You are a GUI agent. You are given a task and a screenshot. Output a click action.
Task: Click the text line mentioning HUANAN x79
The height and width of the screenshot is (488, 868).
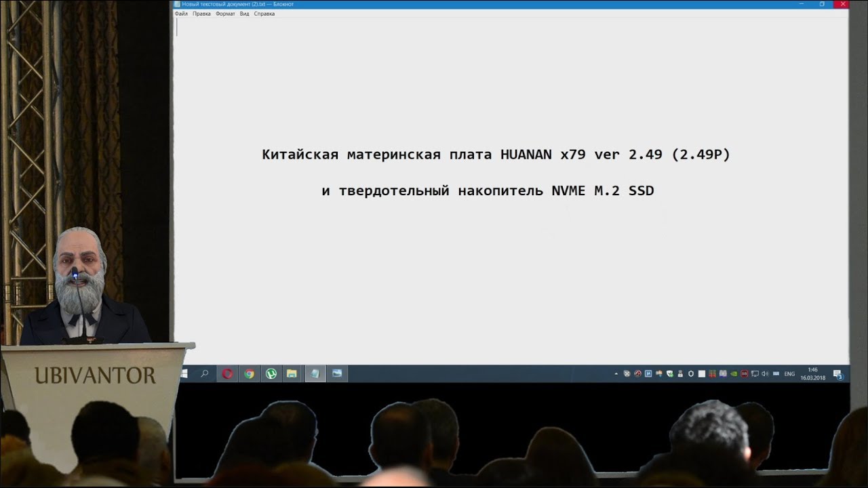[496, 155]
